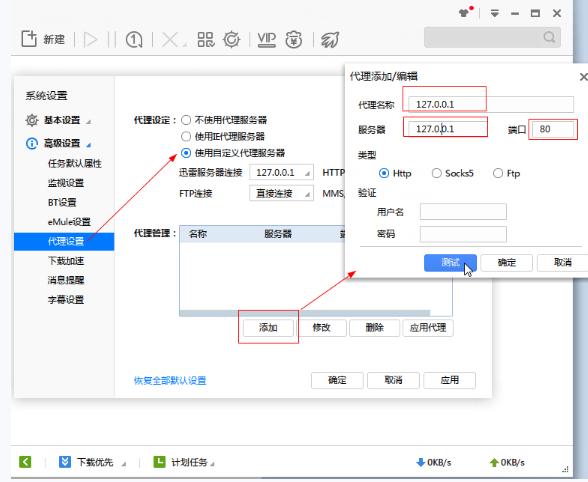Pause tasks using the pause icon
The image size is (588, 482).
point(112,39)
